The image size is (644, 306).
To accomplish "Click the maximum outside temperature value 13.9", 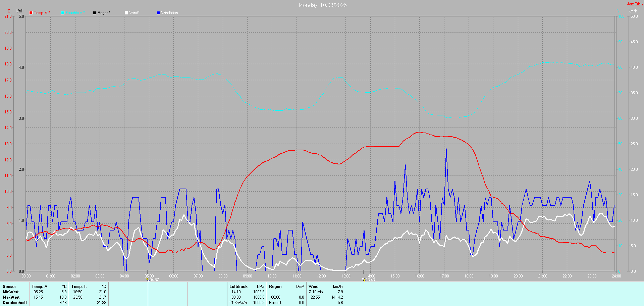I will [63, 297].
